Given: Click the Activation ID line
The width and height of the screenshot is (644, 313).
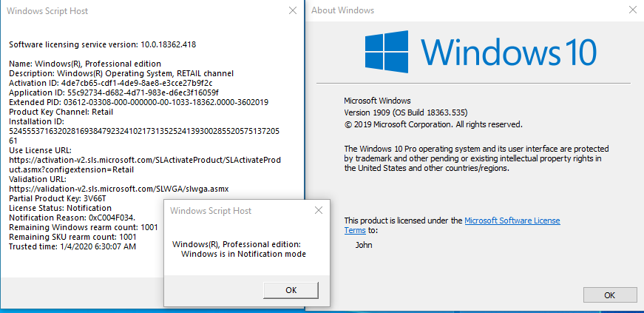Looking at the screenshot, I should click(x=110, y=83).
